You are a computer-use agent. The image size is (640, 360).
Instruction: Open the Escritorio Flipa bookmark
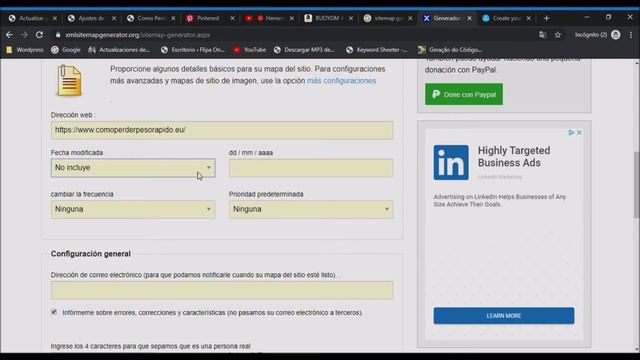pyautogui.click(x=193, y=50)
